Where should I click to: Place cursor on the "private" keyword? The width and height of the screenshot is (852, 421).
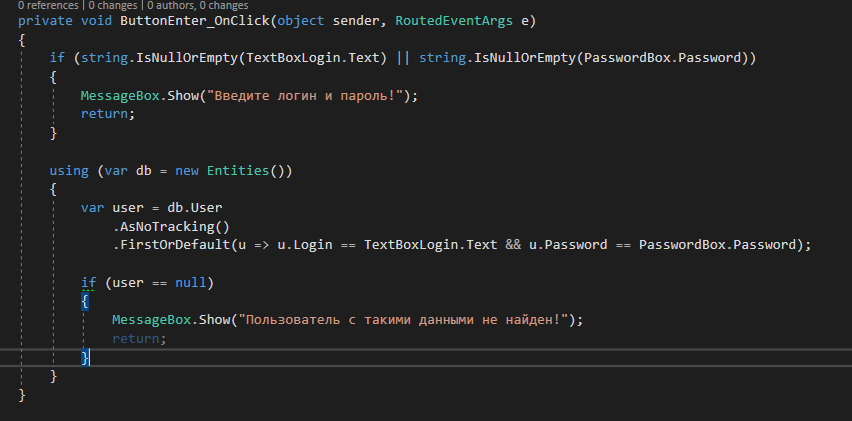pyautogui.click(x=45, y=21)
